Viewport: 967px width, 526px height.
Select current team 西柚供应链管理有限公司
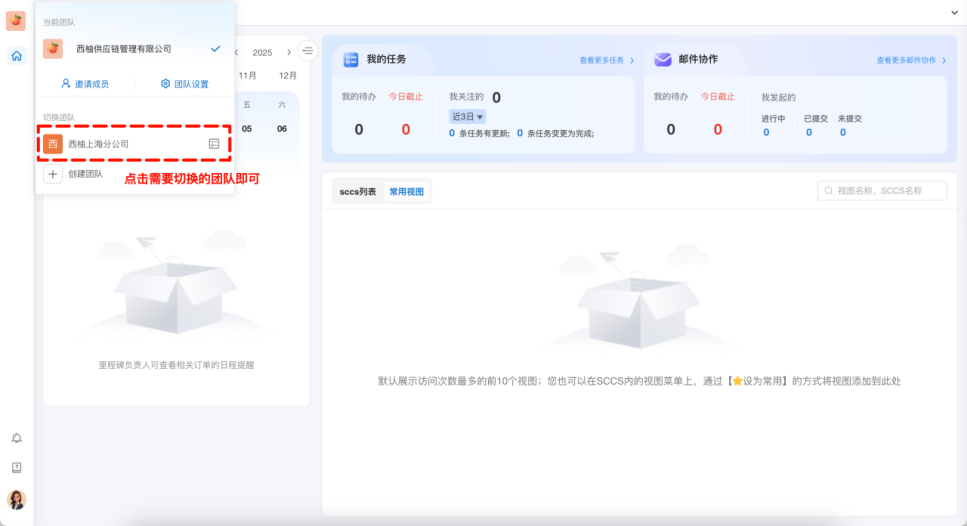tap(123, 49)
